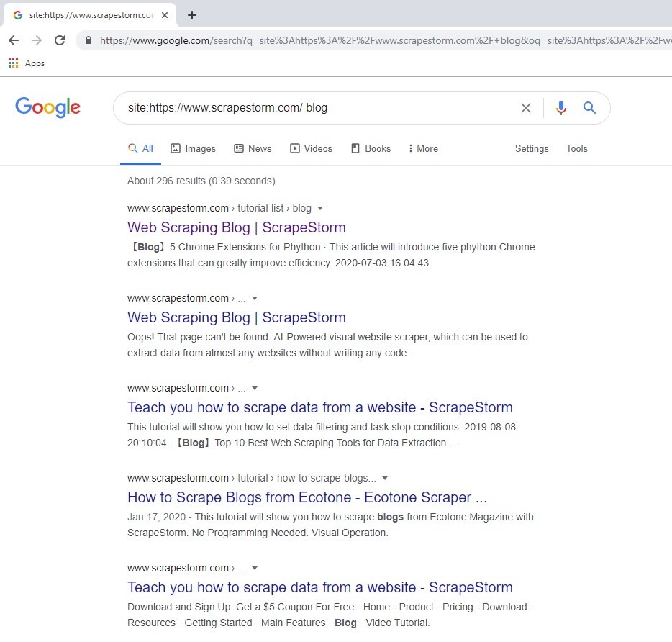Open a new browser tab
The image size is (672, 642).
pos(192,15)
